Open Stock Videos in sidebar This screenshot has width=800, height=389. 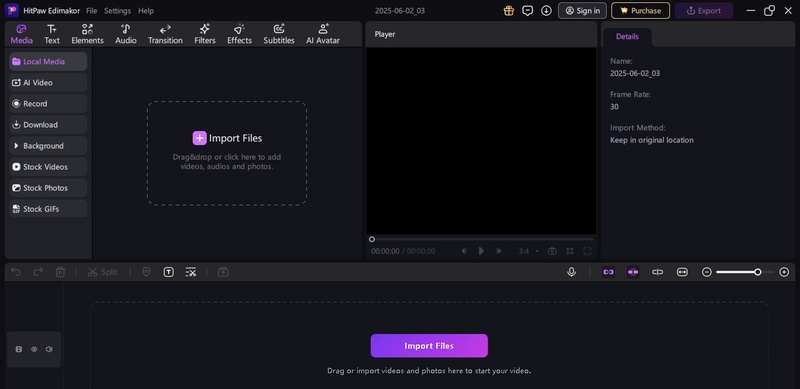[x=48, y=166]
